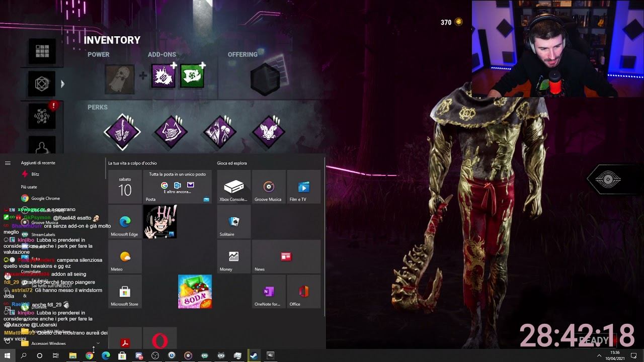Screen dimensions: 644x362
Task: Open the Groove Musica tile
Action: 268,187
